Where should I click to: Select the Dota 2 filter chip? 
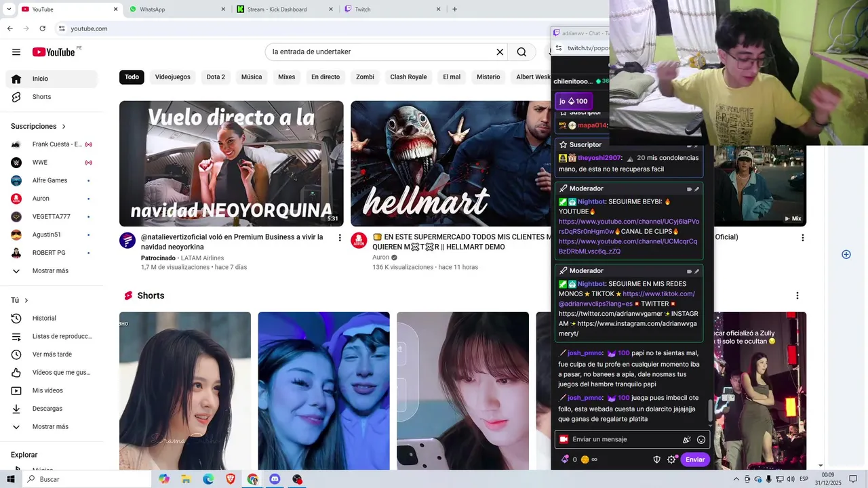coord(216,77)
